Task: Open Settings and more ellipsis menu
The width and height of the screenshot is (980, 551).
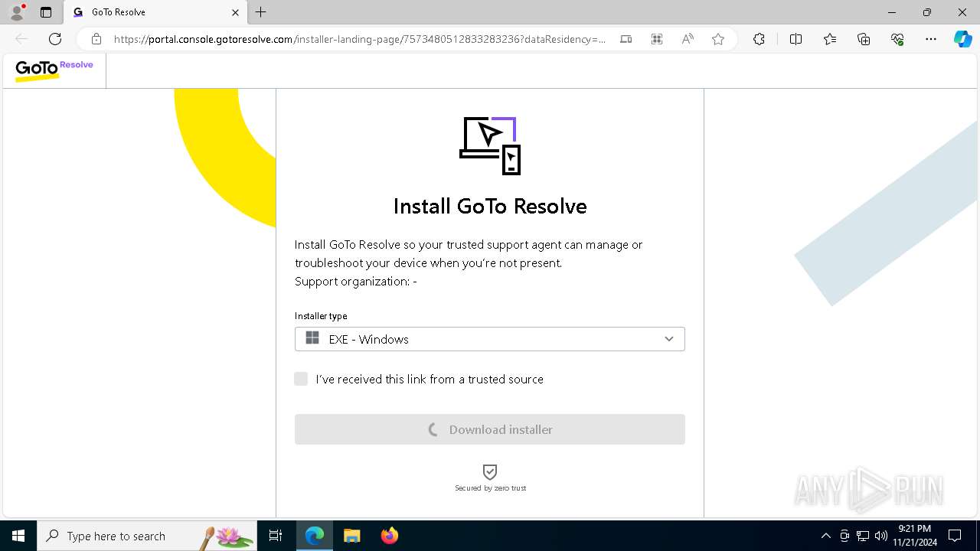Action: pyautogui.click(x=931, y=39)
